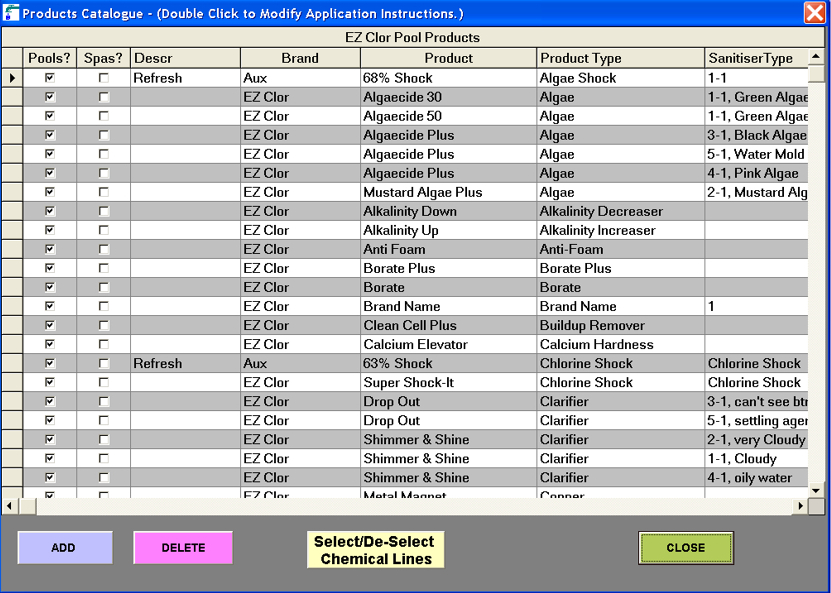Select the Anti Foam product cell

448,249
